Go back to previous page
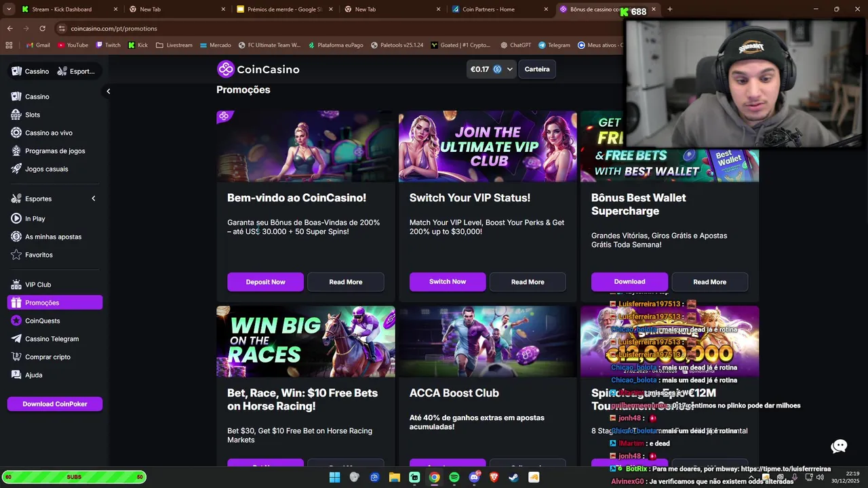Viewport: 868px width, 488px height. point(9,28)
